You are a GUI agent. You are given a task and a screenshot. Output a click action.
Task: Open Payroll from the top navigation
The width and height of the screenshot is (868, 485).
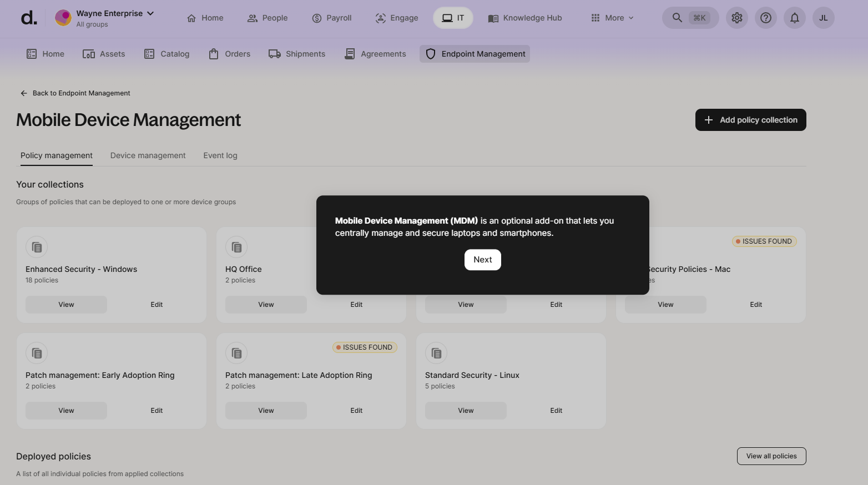[x=332, y=18]
